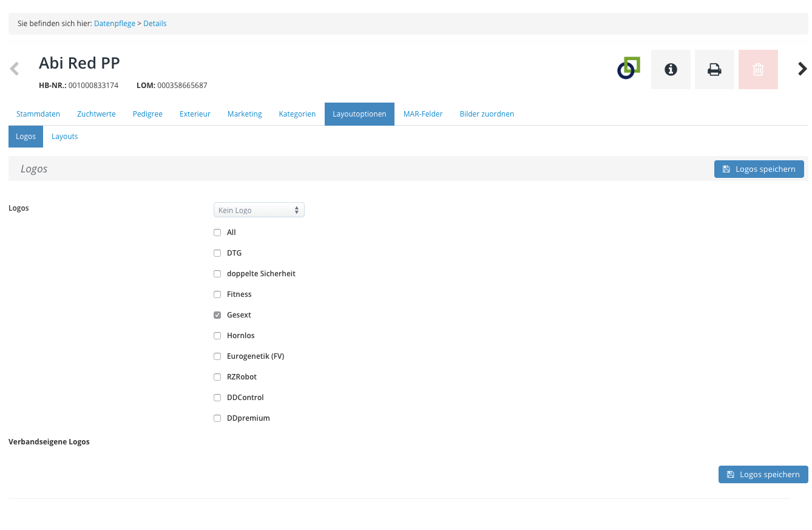Tick the DTG logo checkbox
This screenshot has width=812, height=530.
[x=217, y=253]
